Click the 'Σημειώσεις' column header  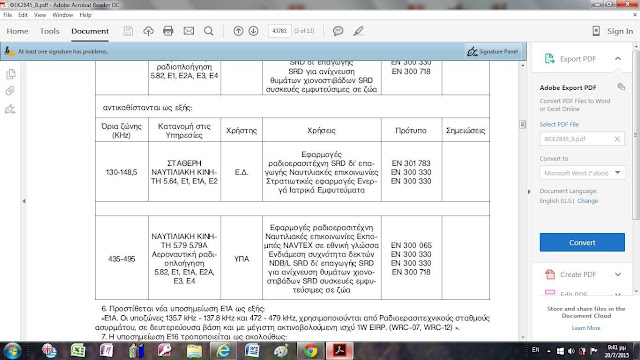tap(466, 131)
